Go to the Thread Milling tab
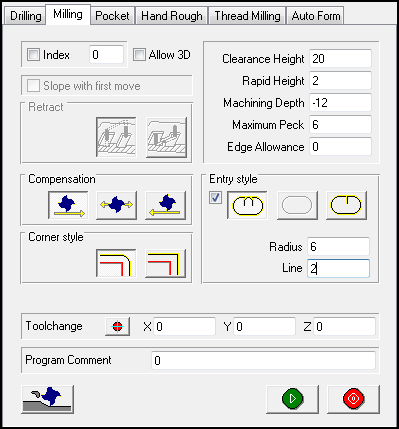 pyautogui.click(x=247, y=16)
